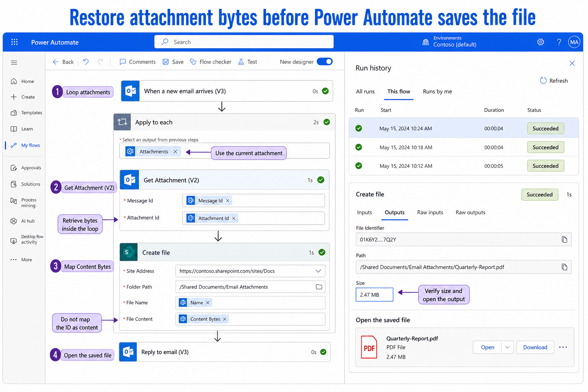Select the May 15, 2024 10:18 AM run

pos(464,147)
